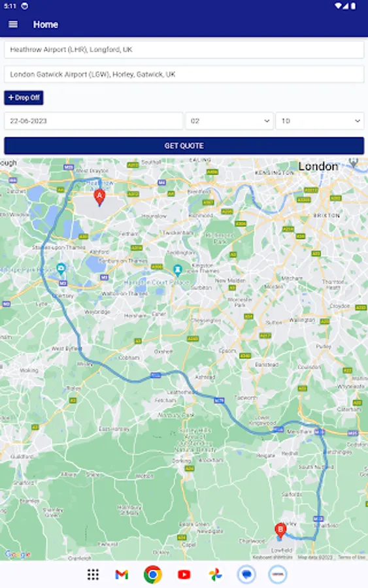
Task: Launch Gmail from the dock
Action: point(122,574)
